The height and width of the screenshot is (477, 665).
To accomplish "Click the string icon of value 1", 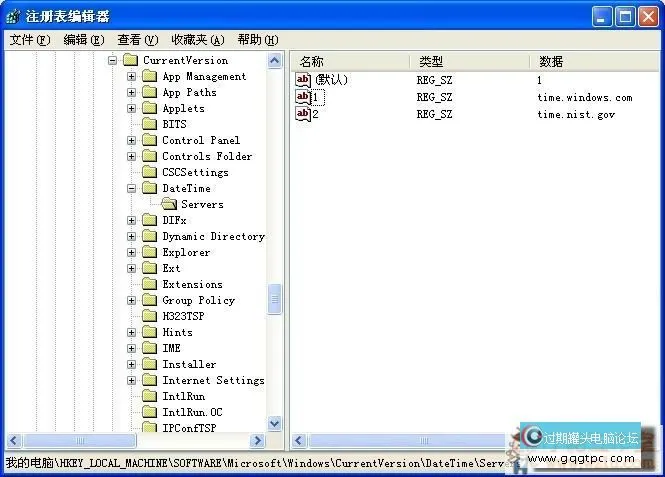I will tap(303, 97).
